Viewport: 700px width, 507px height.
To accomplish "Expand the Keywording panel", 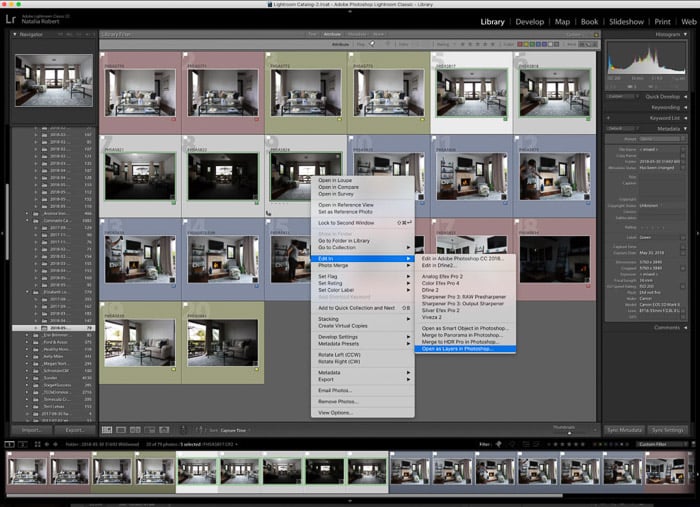I will coord(685,107).
